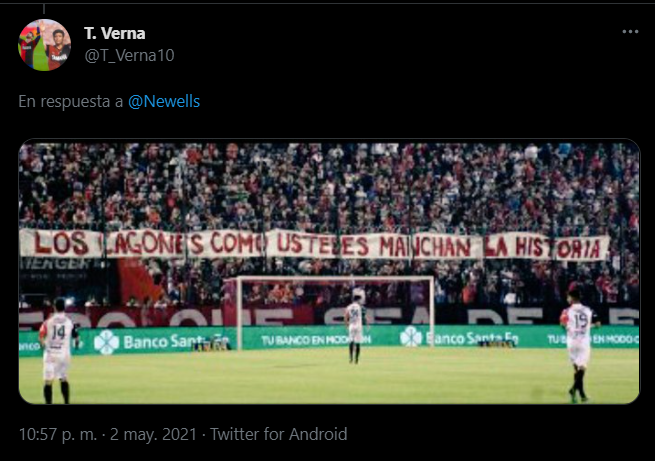Click the left Banco Santa Fe advertisement
This screenshot has width=655, height=461.
click(x=161, y=342)
